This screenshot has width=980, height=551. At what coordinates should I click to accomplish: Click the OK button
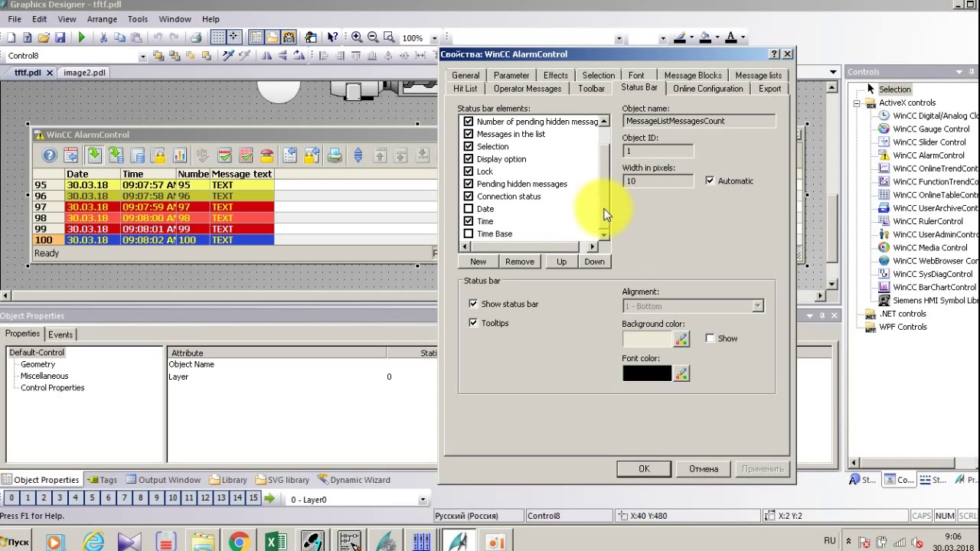[644, 469]
